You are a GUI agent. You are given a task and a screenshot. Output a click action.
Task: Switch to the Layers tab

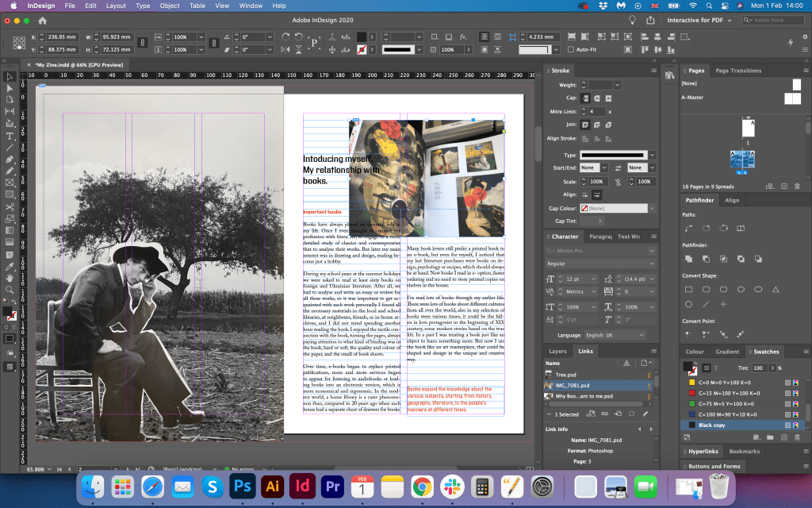557,351
